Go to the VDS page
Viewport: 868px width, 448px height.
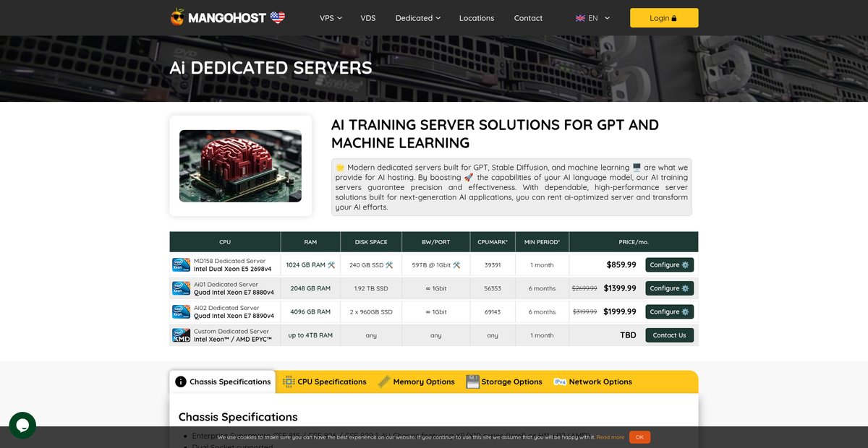[368, 18]
